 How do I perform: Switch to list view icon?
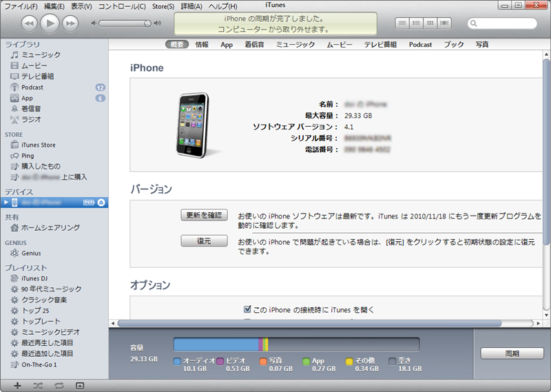pos(402,23)
